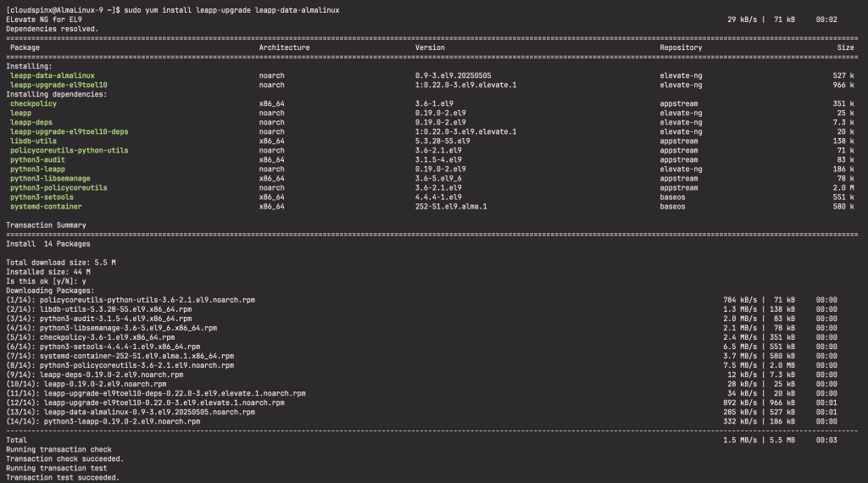Click version 0.9-3.el9.20250505
This screenshot has height=483, width=868.
[x=453, y=75]
